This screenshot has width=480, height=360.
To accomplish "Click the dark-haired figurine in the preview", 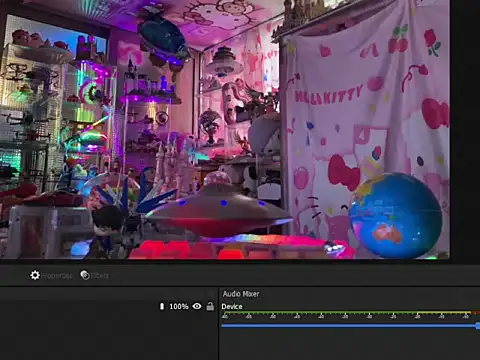I will pos(106,231).
